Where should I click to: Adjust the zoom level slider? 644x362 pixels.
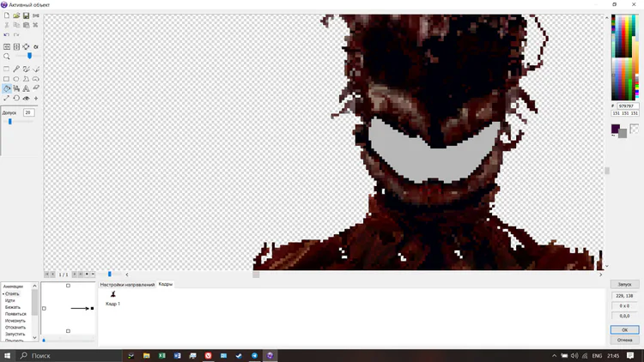tap(29, 56)
